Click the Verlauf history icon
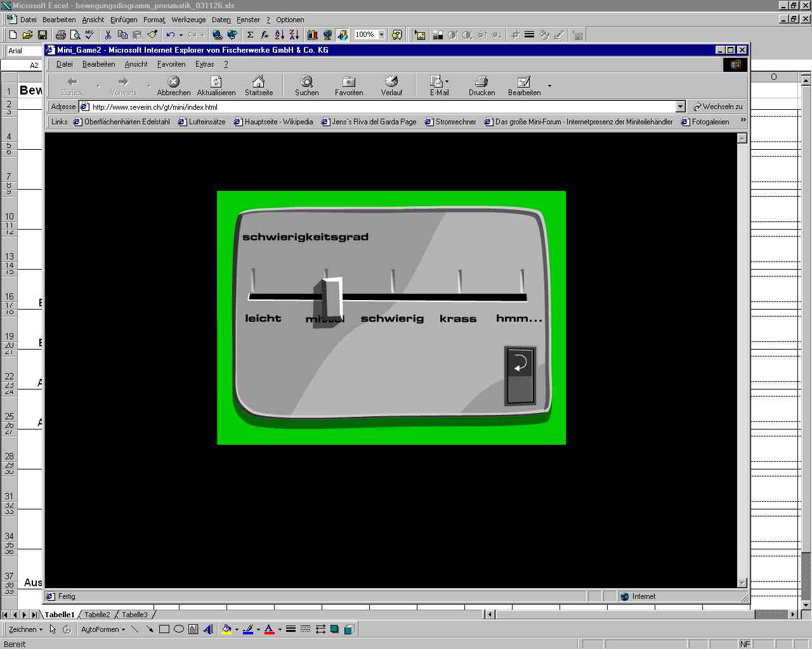Viewport: 812px width, 649px height. [391, 85]
